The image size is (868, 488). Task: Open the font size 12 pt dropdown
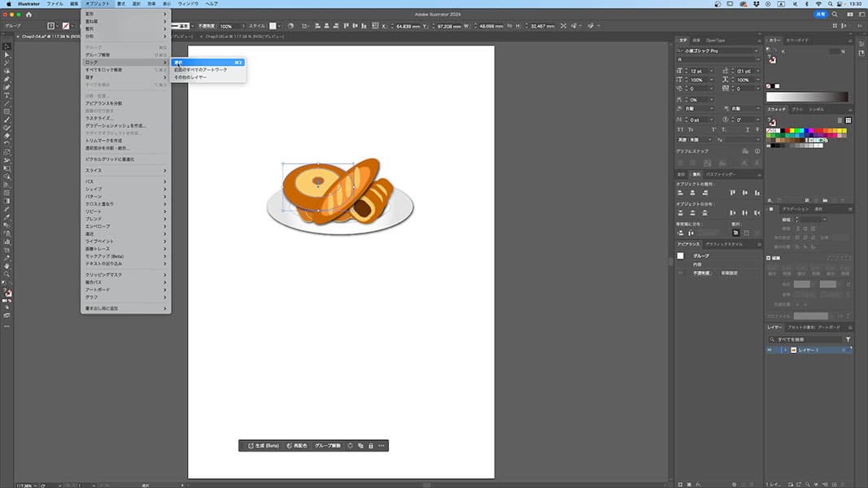tap(710, 71)
